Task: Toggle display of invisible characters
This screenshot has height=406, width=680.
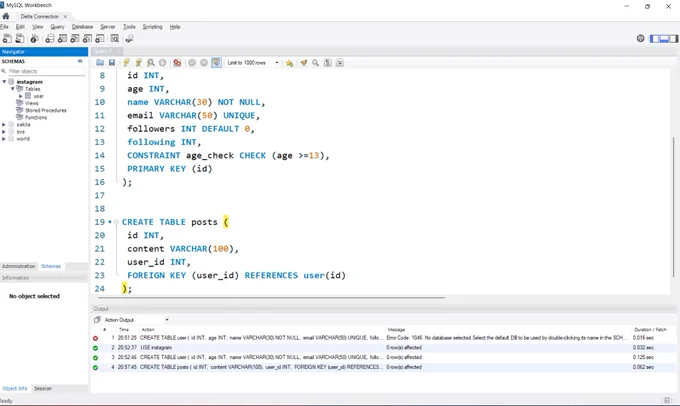Action: [328, 63]
